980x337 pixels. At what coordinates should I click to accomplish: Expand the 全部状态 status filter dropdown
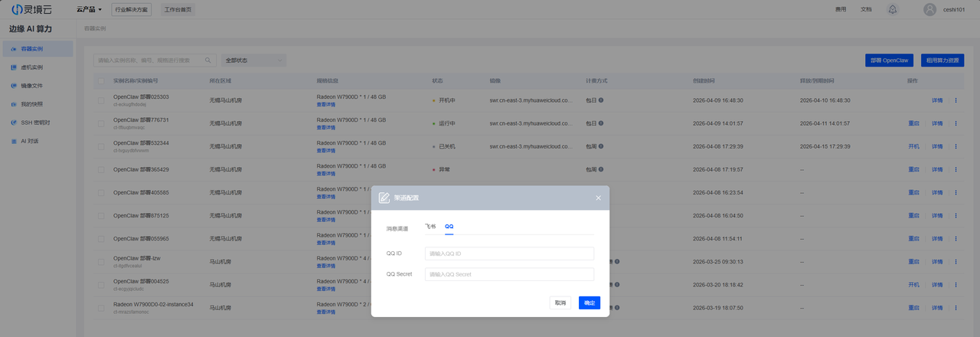click(253, 60)
